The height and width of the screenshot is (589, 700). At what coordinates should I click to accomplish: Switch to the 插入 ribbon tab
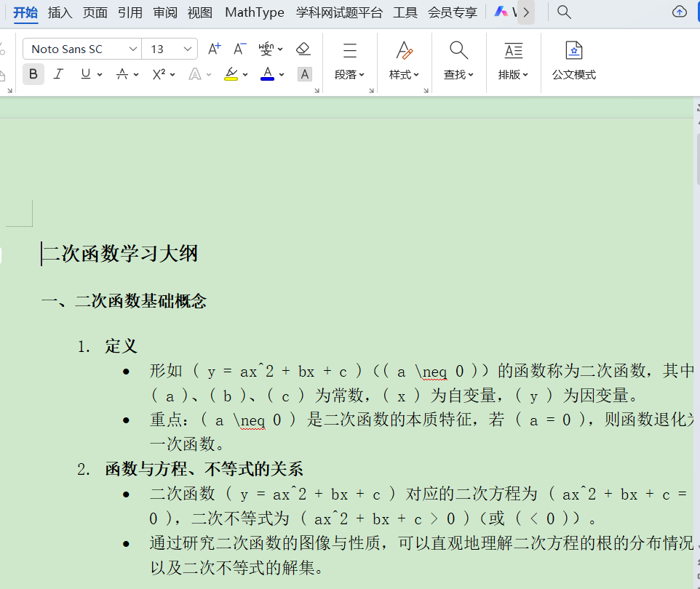pos(59,12)
